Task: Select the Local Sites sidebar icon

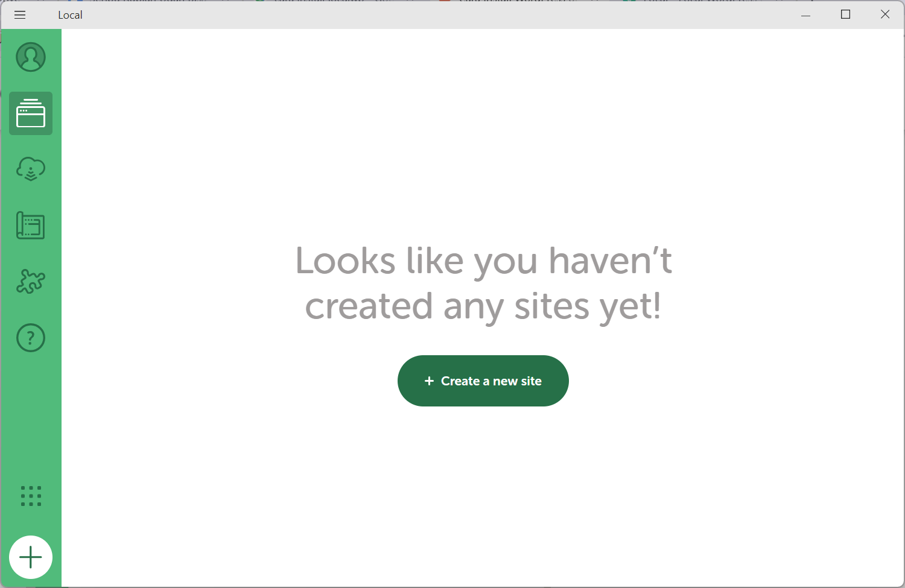Action: [x=31, y=113]
